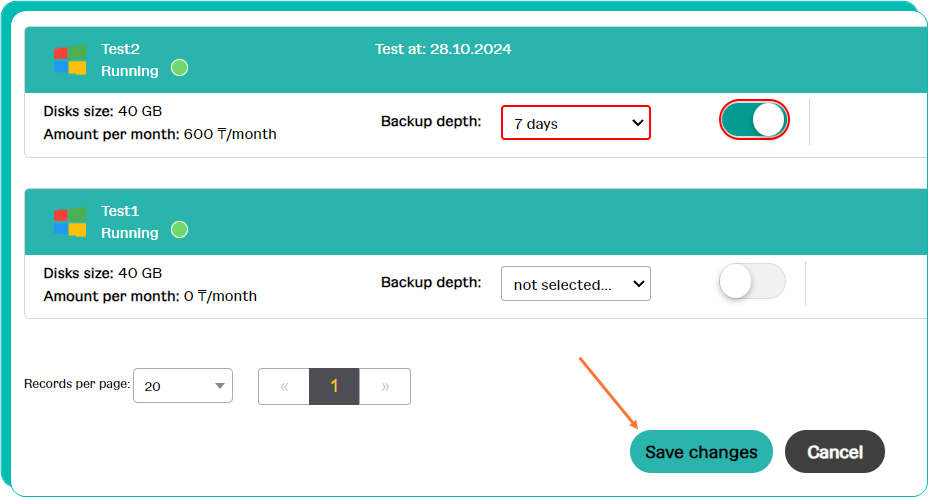Click the Windows logo icon for Test1
The image size is (928, 497).
70,222
